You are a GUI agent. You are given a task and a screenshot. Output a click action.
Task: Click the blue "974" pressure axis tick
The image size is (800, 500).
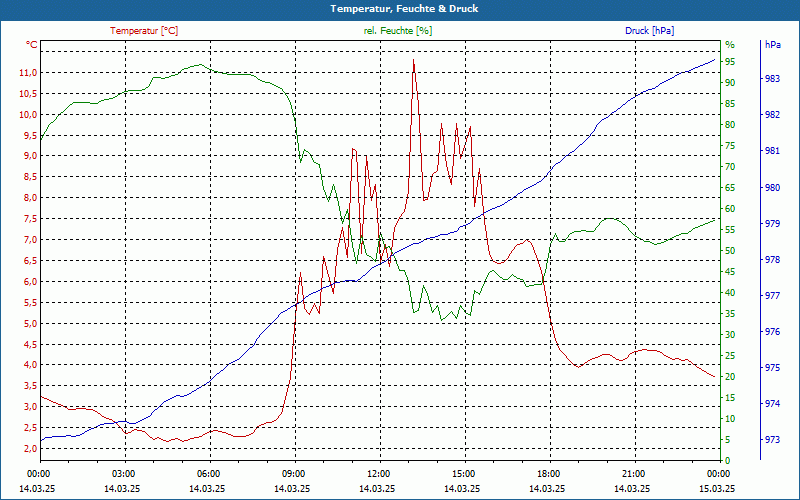(x=772, y=404)
